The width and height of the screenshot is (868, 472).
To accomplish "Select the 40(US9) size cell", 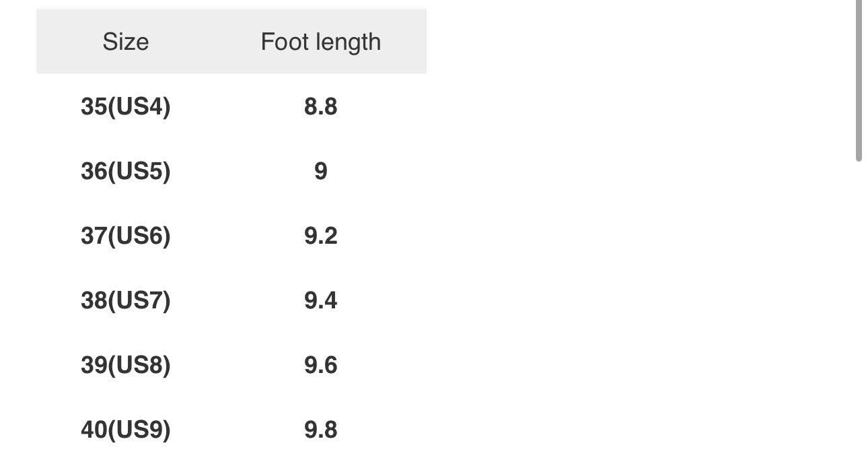I will (x=125, y=430).
